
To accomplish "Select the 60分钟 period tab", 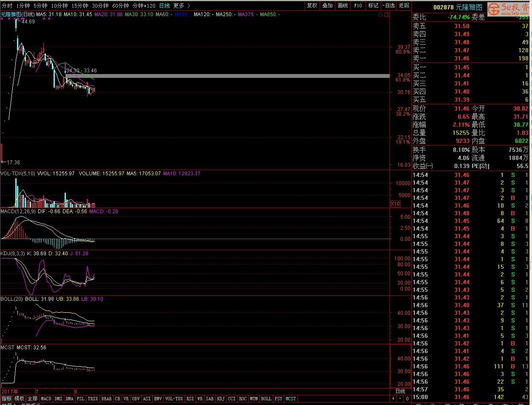I will (x=121, y=6).
